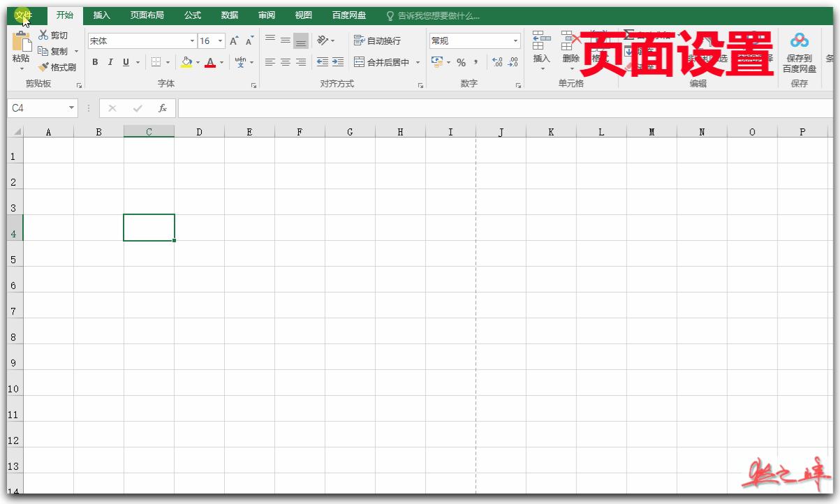
Task: Open the font name dropdown
Action: point(193,40)
